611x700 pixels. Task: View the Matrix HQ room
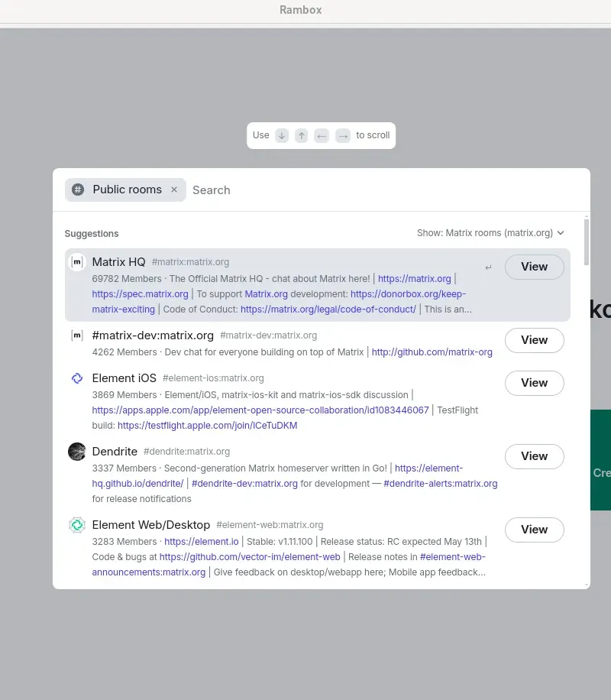tap(534, 267)
